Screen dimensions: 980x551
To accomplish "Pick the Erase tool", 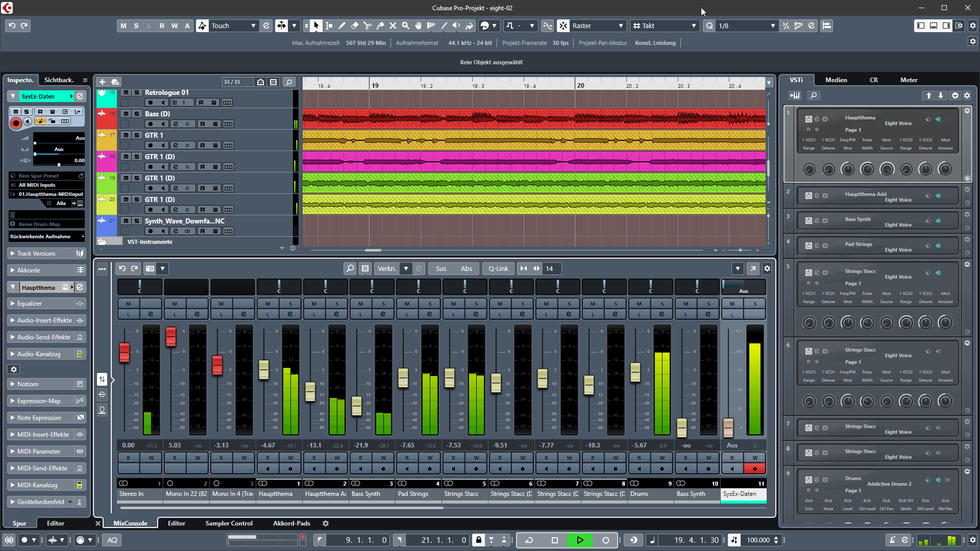I will (x=355, y=26).
